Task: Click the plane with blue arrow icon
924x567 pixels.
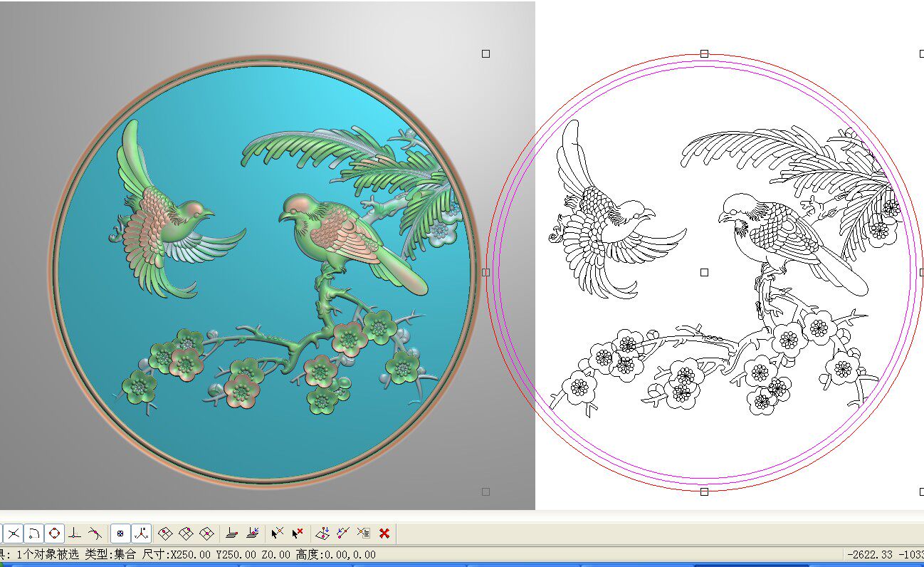Action: pyautogui.click(x=252, y=533)
